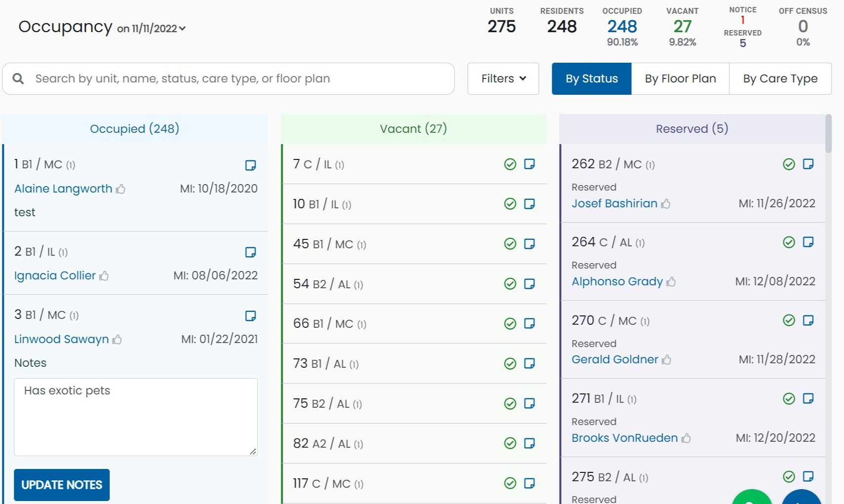Click the thumbs-up icon beside Ignacia Collier
The width and height of the screenshot is (844, 504).
click(104, 275)
